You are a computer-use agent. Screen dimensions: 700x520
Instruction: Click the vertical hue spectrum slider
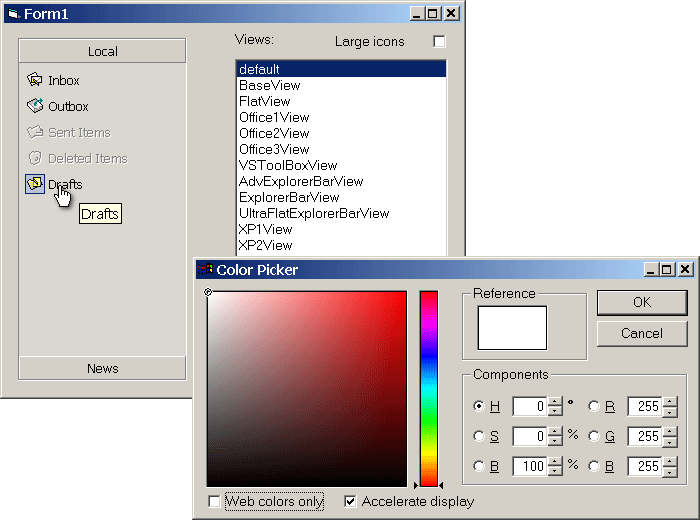[429, 388]
